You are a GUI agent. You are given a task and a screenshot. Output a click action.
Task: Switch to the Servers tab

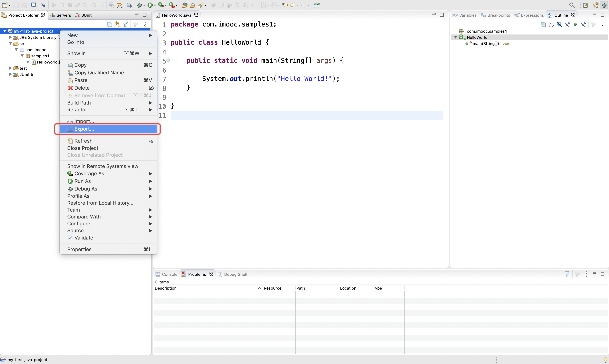[61, 15]
